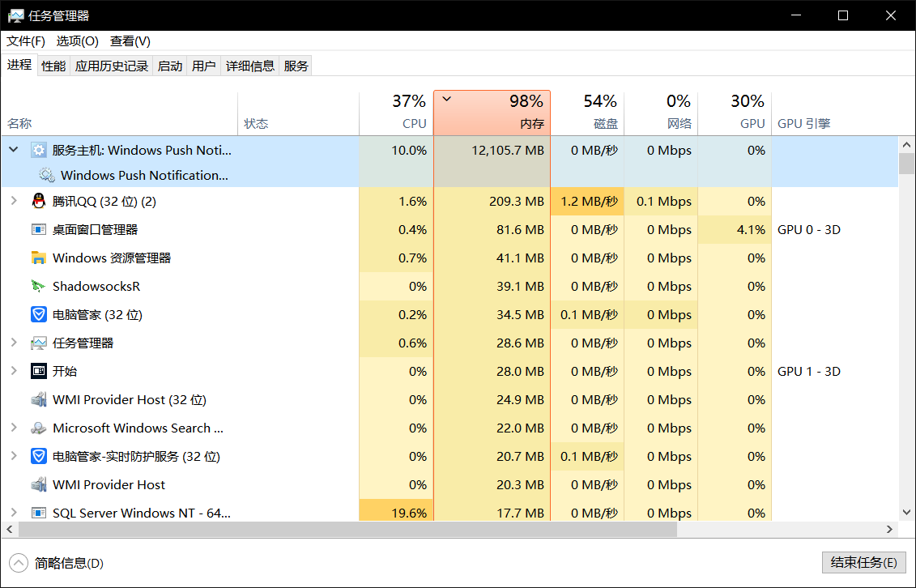Expand the Microsoft Windows Search row

tap(14, 428)
